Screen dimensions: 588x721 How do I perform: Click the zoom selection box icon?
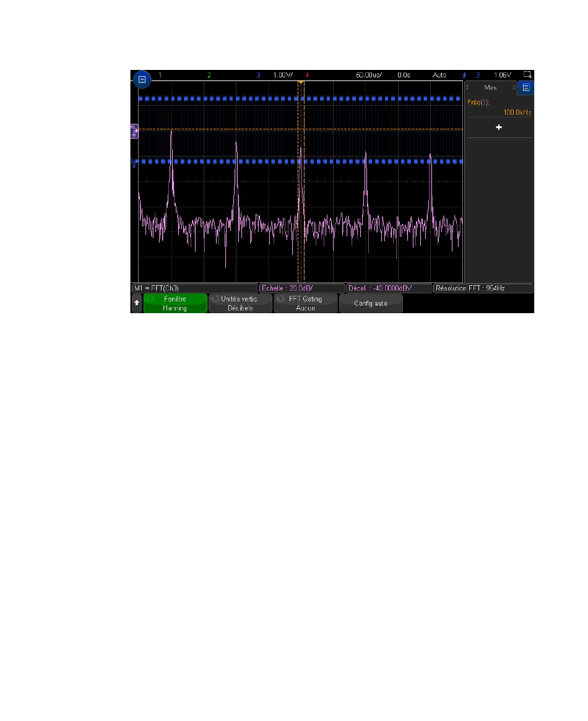[x=527, y=74]
